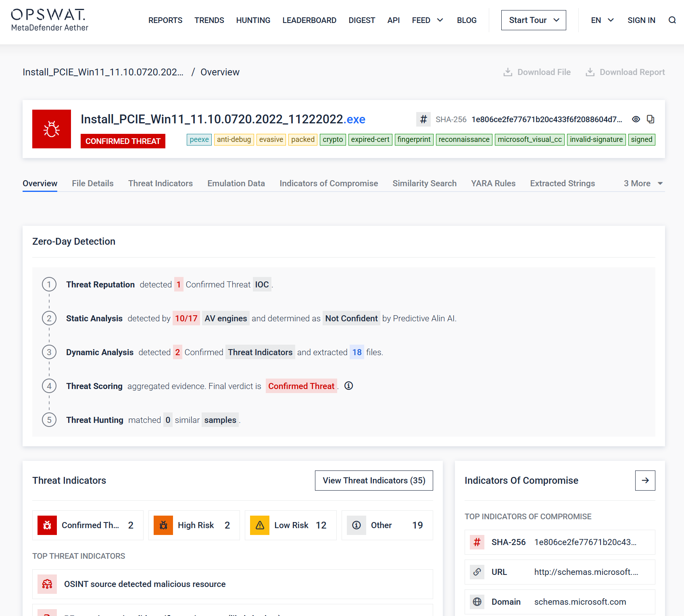Click the URL link chain icon
Image resolution: width=684 pixels, height=616 pixels.
click(x=477, y=572)
